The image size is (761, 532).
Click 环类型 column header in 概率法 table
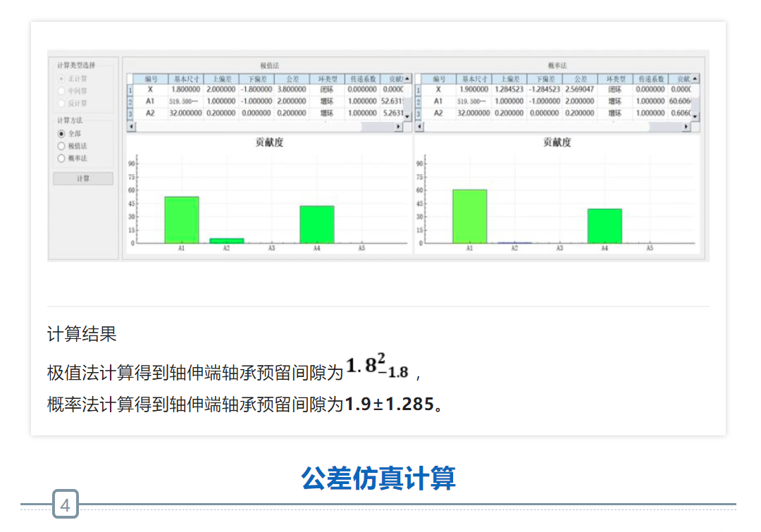[x=615, y=79]
